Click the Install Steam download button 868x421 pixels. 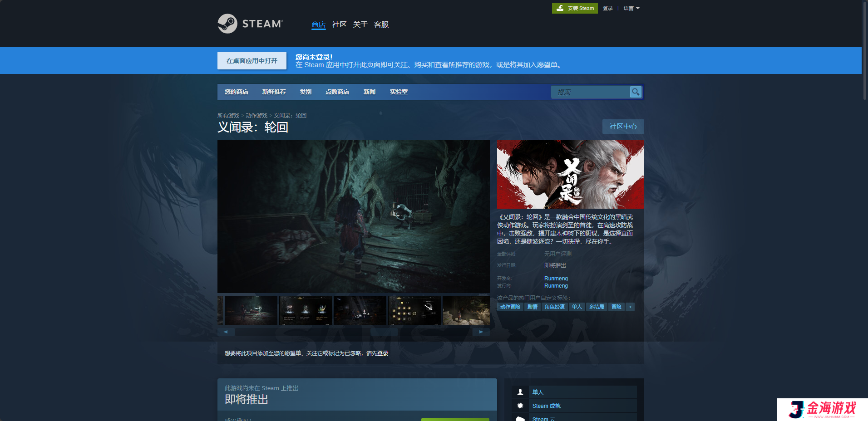(x=575, y=8)
